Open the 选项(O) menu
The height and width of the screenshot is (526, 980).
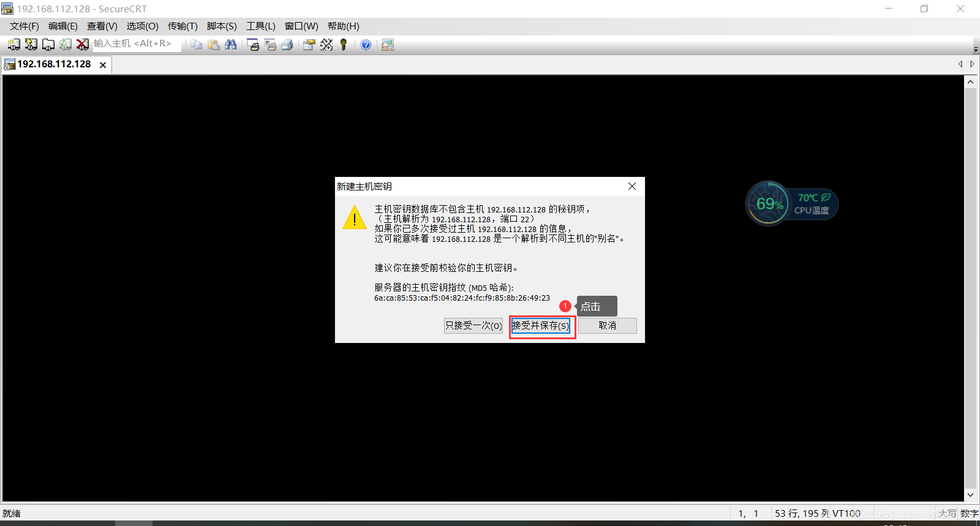[x=142, y=26]
